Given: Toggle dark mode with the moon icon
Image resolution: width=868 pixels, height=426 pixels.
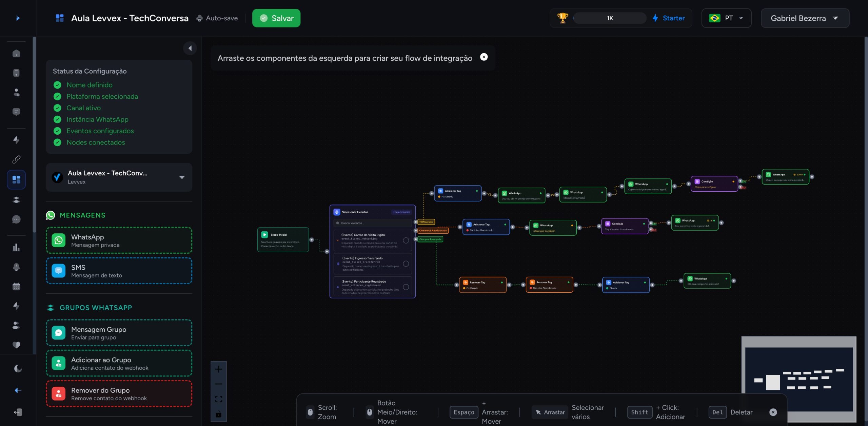Looking at the screenshot, I should pyautogui.click(x=18, y=368).
